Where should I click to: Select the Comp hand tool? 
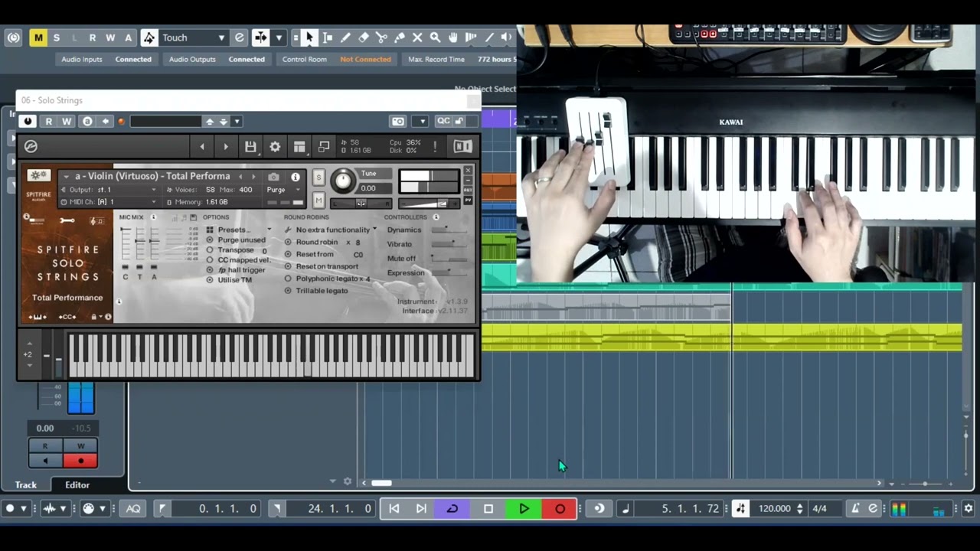click(453, 37)
